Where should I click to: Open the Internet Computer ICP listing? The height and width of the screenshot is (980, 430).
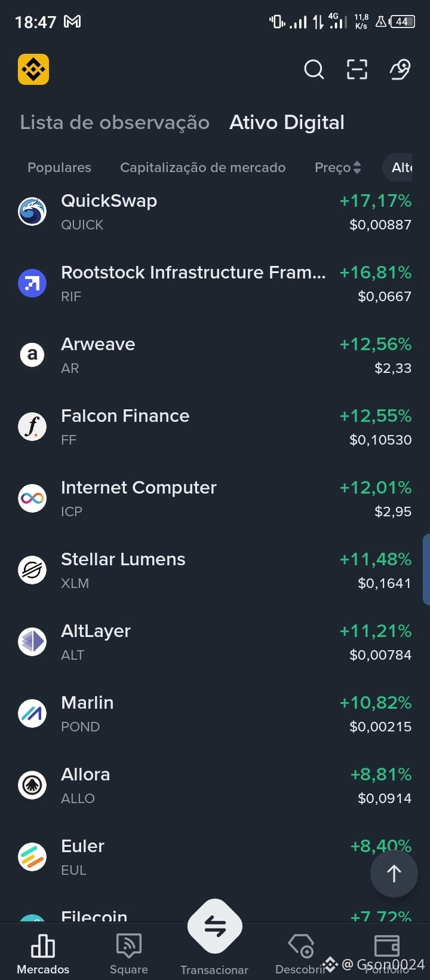[x=215, y=499]
